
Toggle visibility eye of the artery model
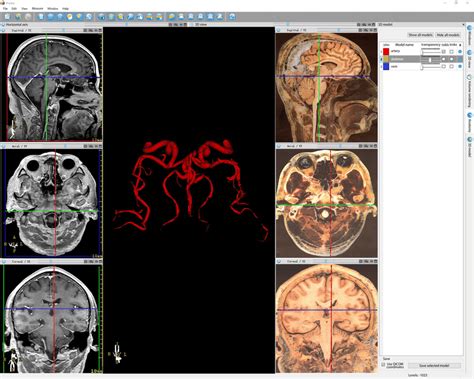coord(460,52)
